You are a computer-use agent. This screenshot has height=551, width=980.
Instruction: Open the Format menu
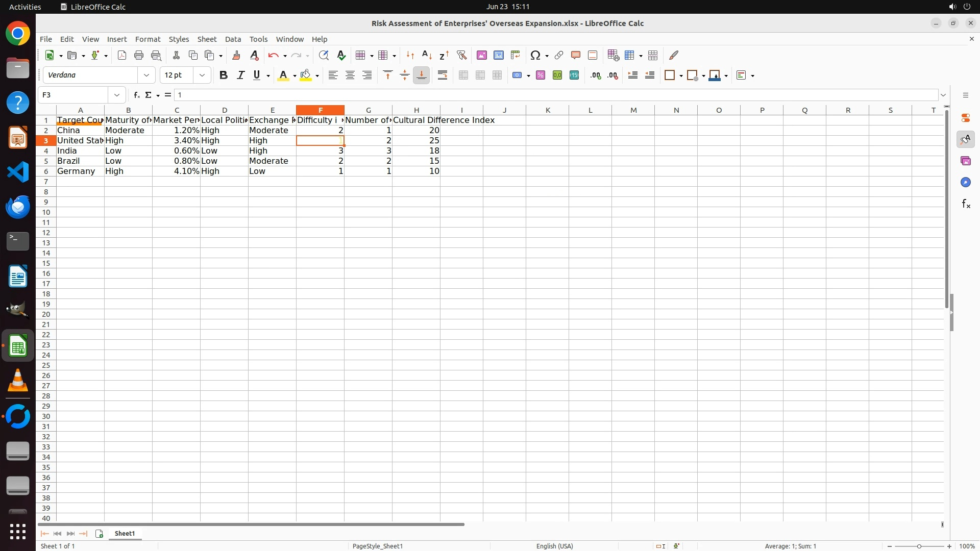(148, 39)
